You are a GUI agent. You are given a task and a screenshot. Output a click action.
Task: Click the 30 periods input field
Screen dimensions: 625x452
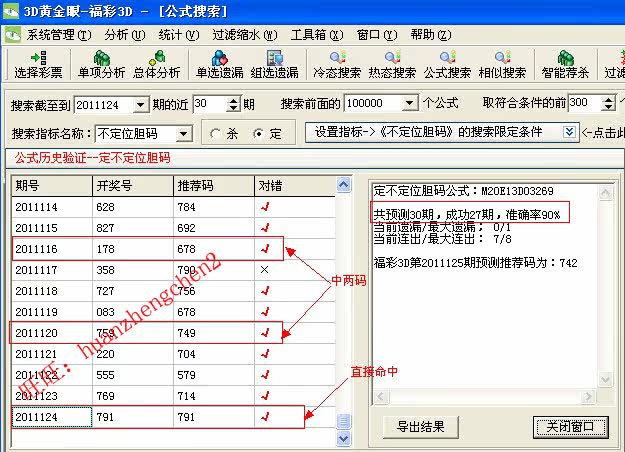tap(210, 104)
